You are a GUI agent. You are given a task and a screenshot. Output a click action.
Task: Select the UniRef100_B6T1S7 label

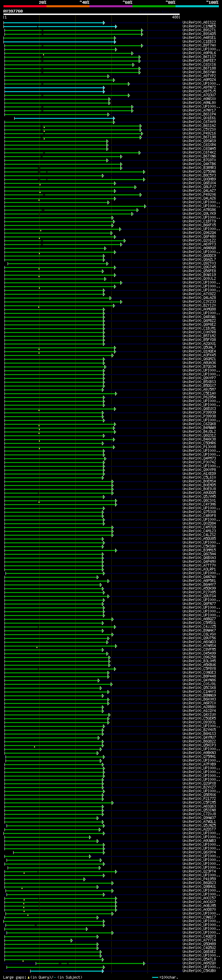pyautogui.click(x=199, y=57)
